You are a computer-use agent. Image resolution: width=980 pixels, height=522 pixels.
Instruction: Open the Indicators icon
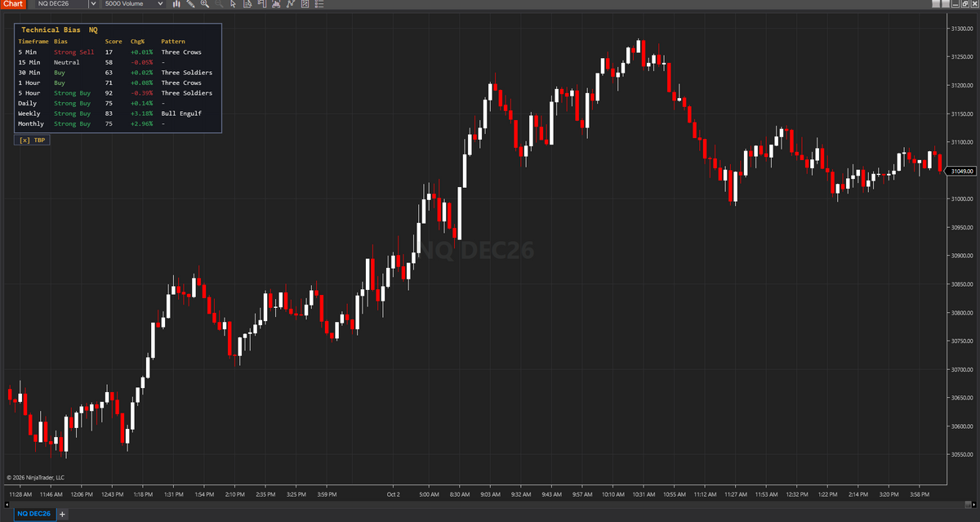pyautogui.click(x=277, y=4)
